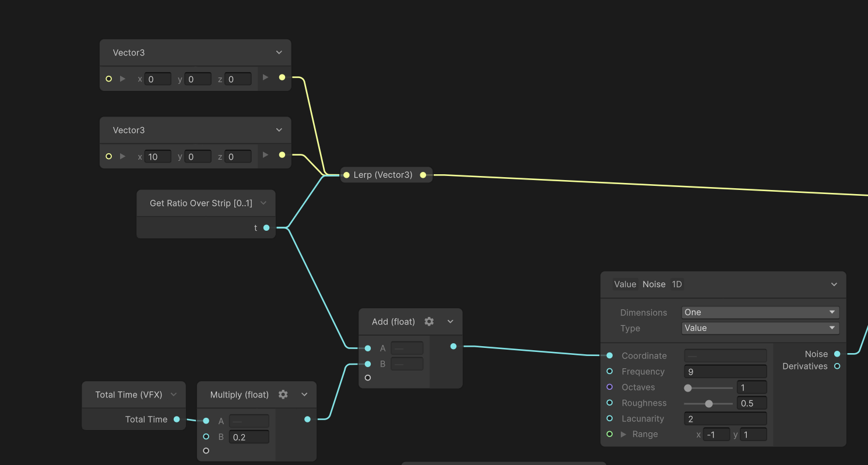
Task: Open the Type dropdown showing Value
Action: pyautogui.click(x=760, y=327)
